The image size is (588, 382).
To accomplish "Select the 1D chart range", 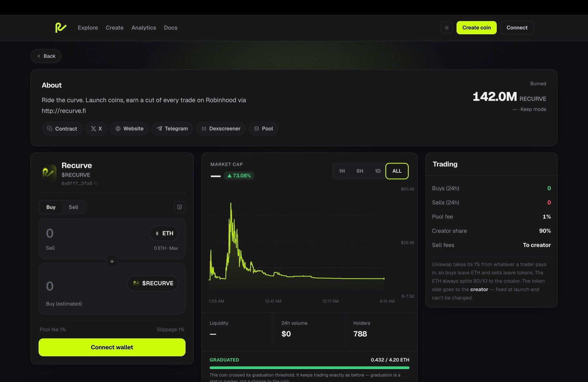I will tap(378, 171).
